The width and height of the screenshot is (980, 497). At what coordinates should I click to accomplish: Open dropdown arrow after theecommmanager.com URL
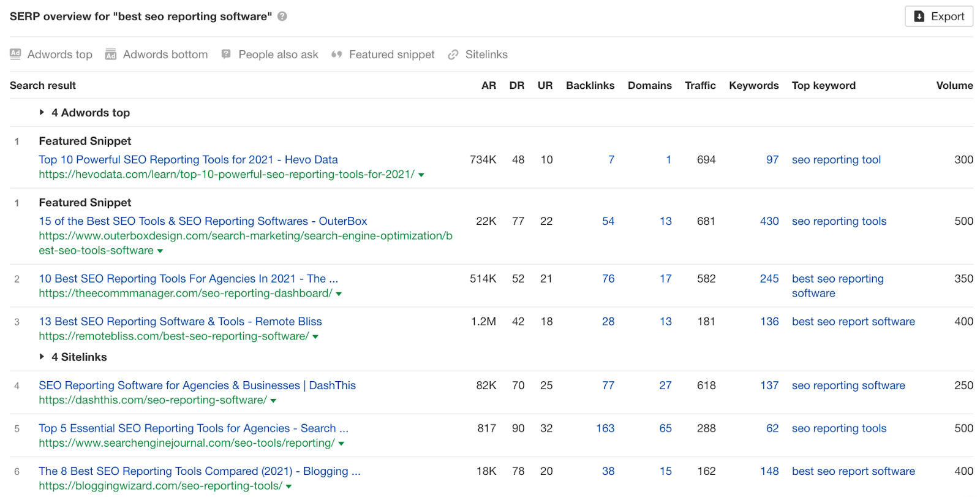pos(339,294)
